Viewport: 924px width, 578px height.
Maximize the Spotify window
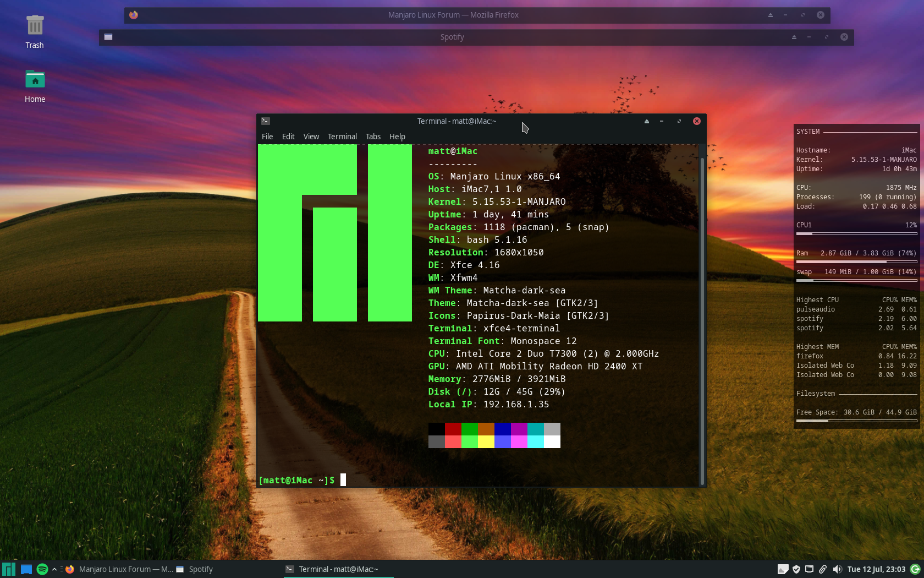(827, 37)
